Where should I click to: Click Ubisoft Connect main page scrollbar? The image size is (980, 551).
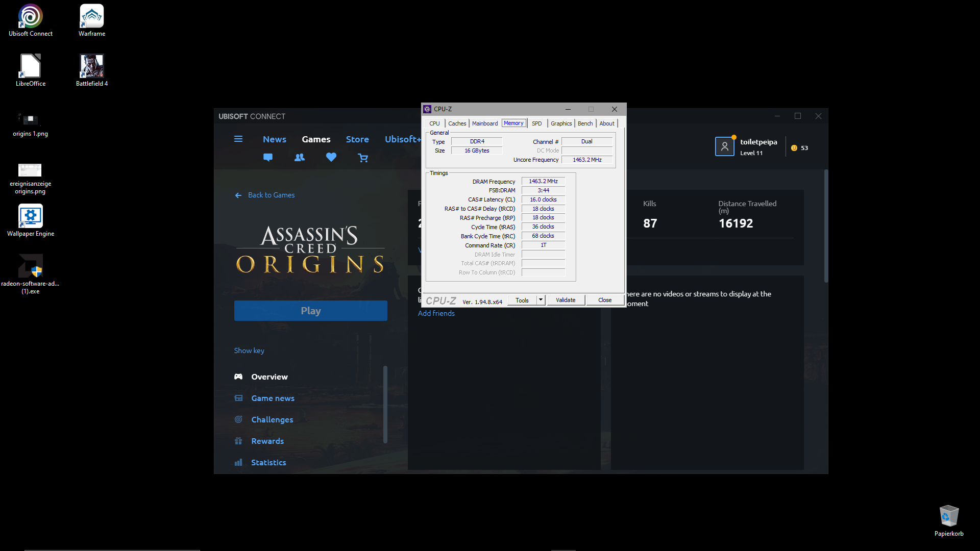(826, 226)
